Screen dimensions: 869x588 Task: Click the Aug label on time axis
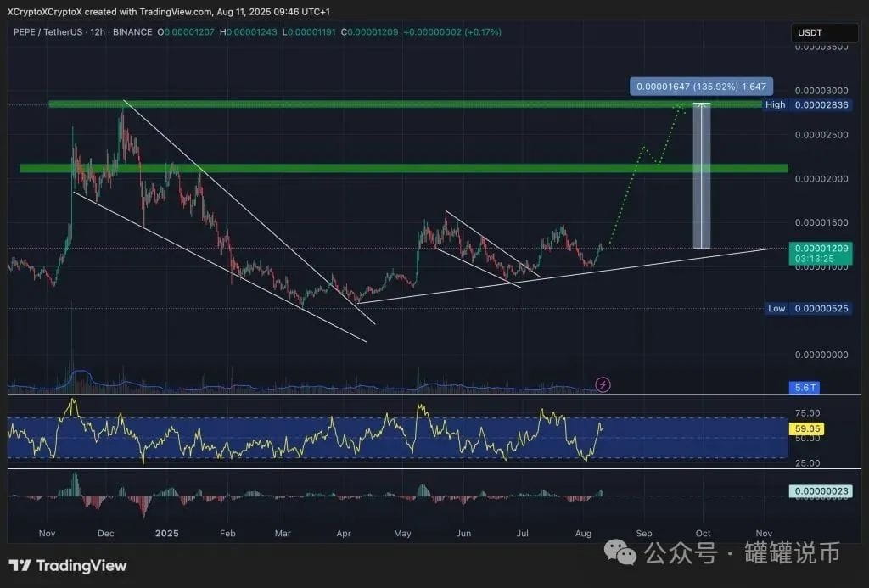coord(583,533)
